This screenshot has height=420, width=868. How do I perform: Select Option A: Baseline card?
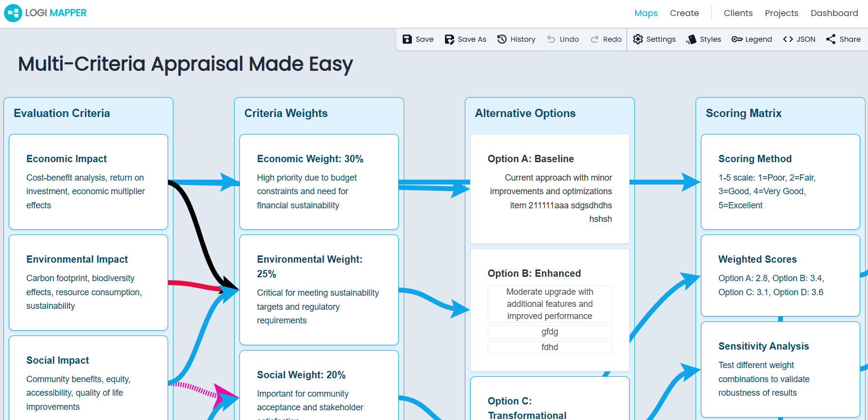[550, 189]
